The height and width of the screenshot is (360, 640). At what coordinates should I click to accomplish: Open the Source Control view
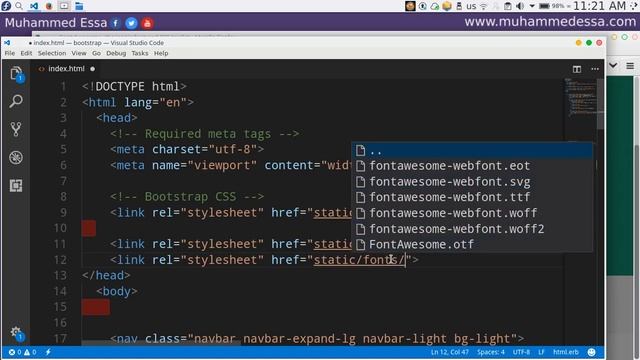[16, 129]
